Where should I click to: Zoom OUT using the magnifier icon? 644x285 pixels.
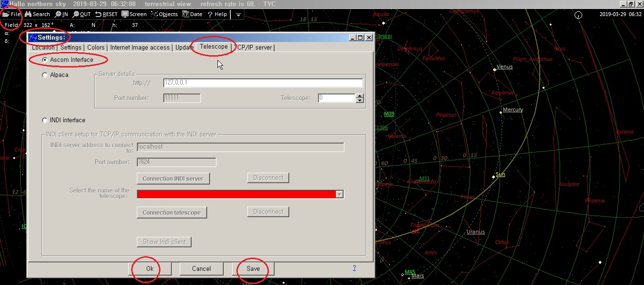point(82,14)
